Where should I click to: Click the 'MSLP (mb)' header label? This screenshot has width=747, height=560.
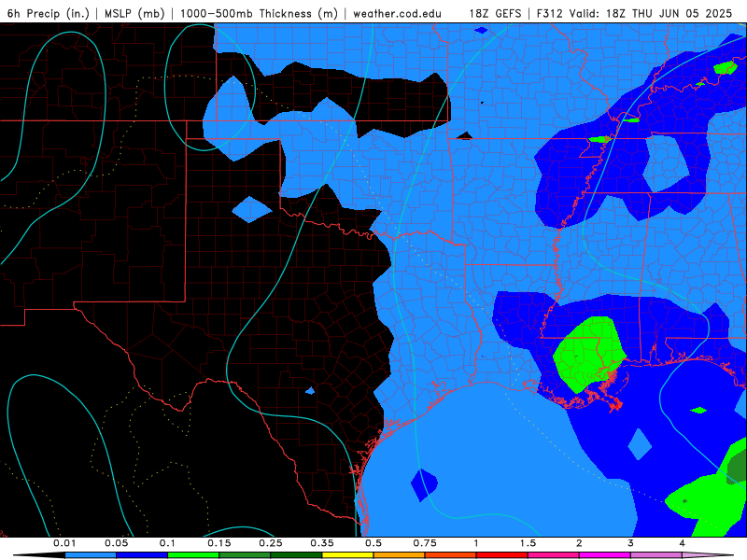[x=134, y=13]
